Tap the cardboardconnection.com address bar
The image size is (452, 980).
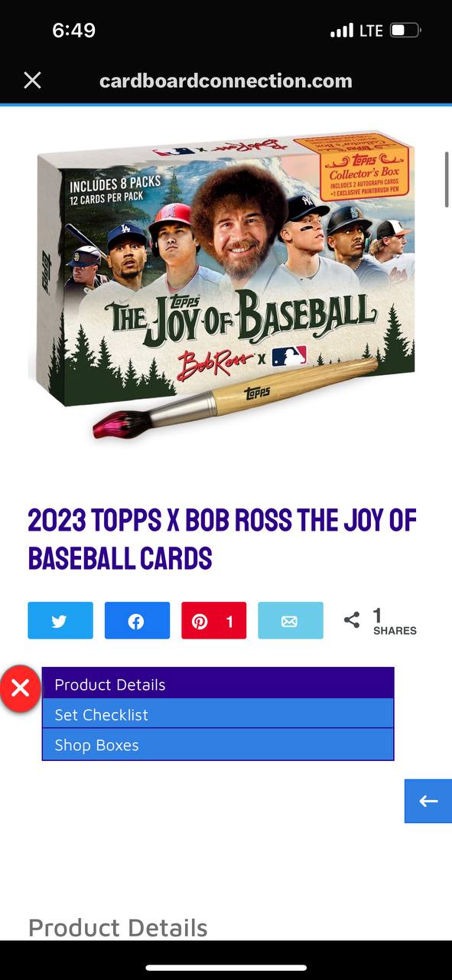click(x=226, y=80)
